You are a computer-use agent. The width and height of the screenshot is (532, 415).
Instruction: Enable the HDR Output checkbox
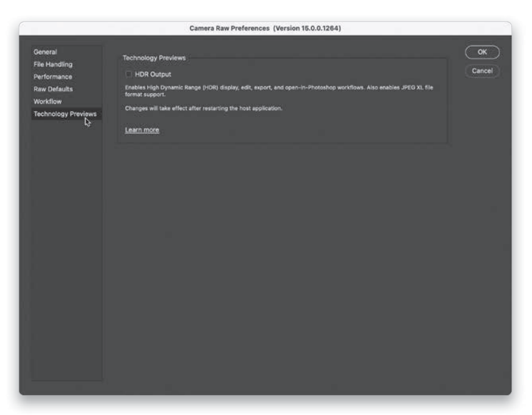click(128, 75)
